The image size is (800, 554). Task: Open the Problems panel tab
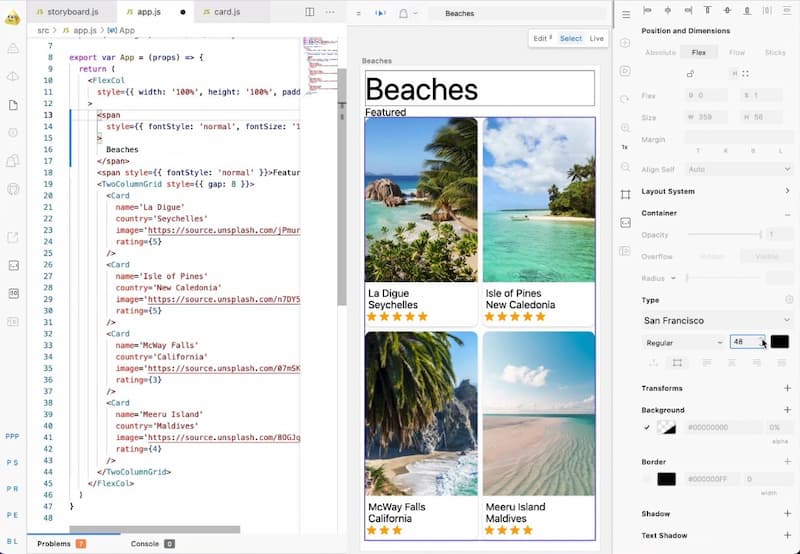tap(61, 544)
